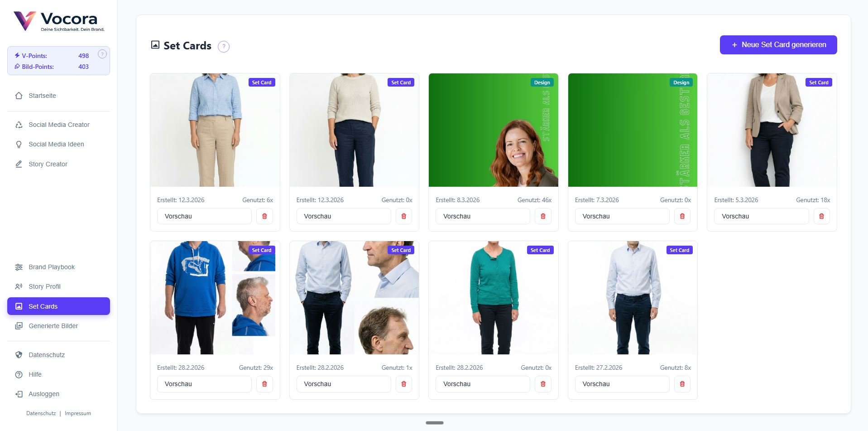
Task: Open Brand Playbook
Action: click(58, 267)
